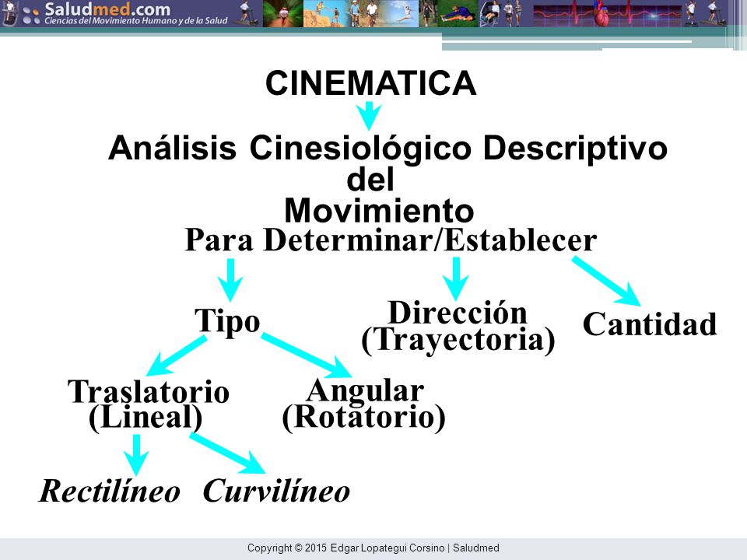
Task: Click the red heart image in the header
Action: tap(602, 14)
